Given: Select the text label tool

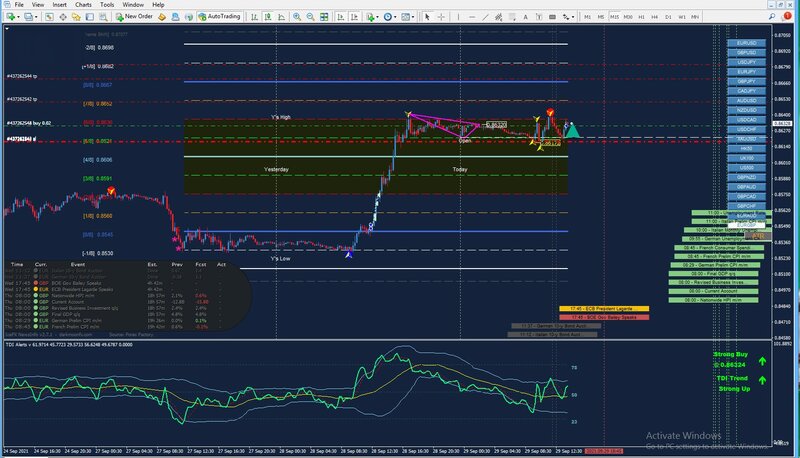Looking at the screenshot, I should pyautogui.click(x=539, y=17).
